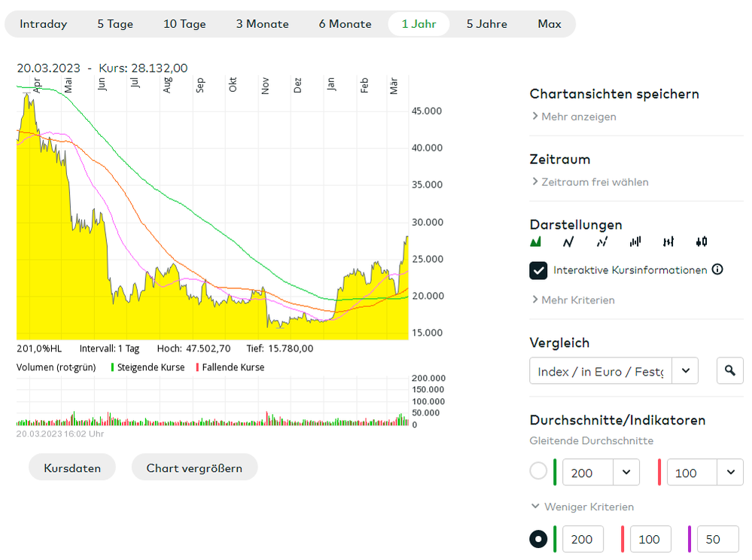Uncheck the Interaktive Kursinformationen checkbox
752x560 pixels.
pos(538,270)
